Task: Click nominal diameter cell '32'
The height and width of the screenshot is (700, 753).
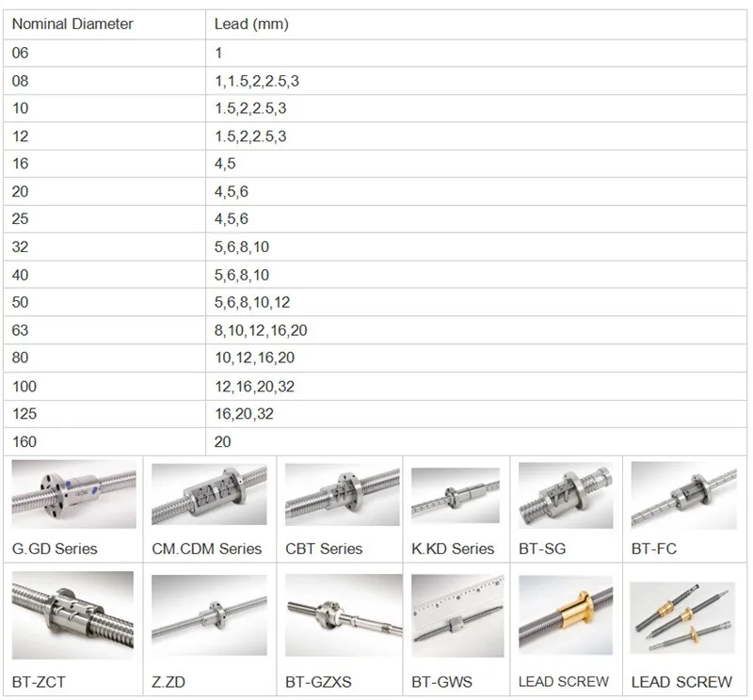Action: [104, 247]
